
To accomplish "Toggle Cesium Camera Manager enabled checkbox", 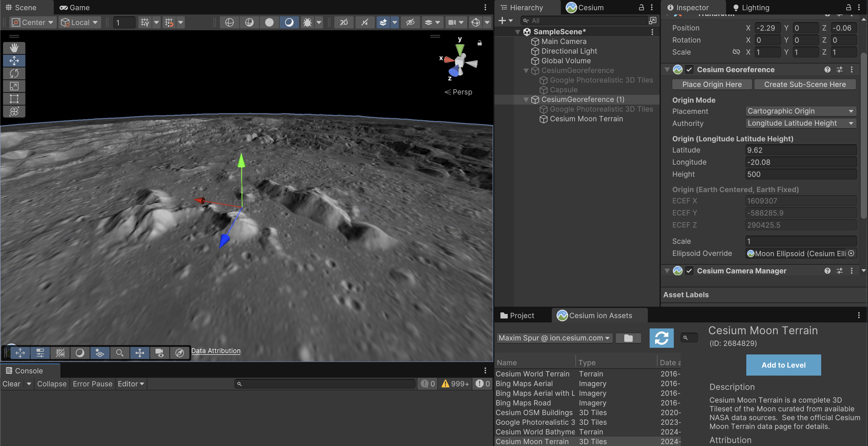I will [x=689, y=271].
